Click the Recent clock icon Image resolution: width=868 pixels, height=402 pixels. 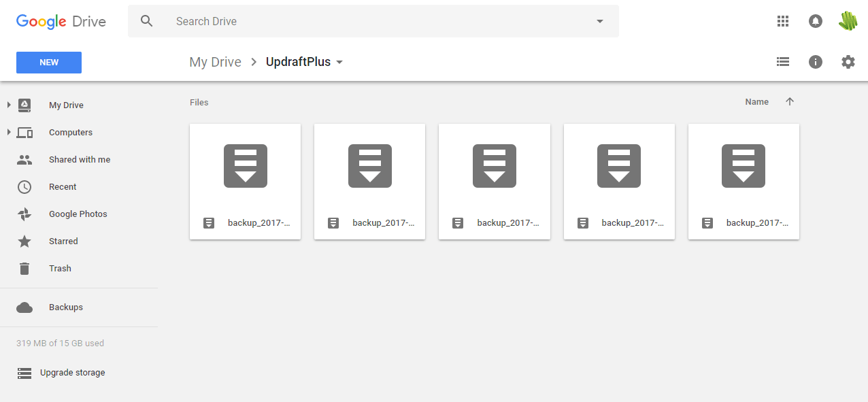point(24,187)
